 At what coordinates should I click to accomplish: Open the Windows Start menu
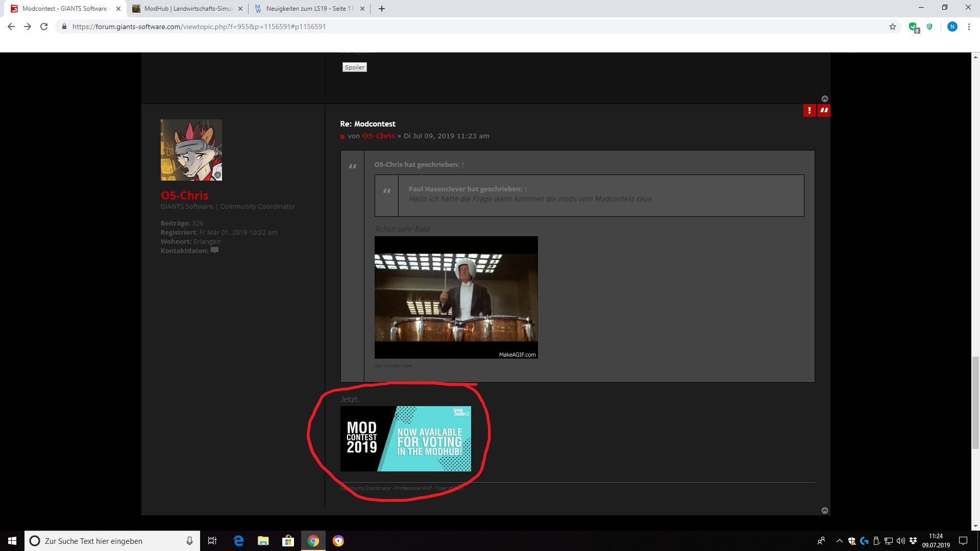point(12,541)
